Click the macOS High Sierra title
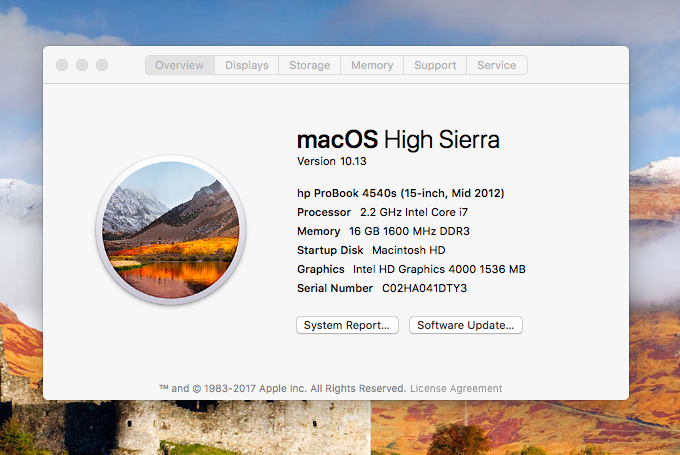The height and width of the screenshot is (455, 680). click(398, 140)
